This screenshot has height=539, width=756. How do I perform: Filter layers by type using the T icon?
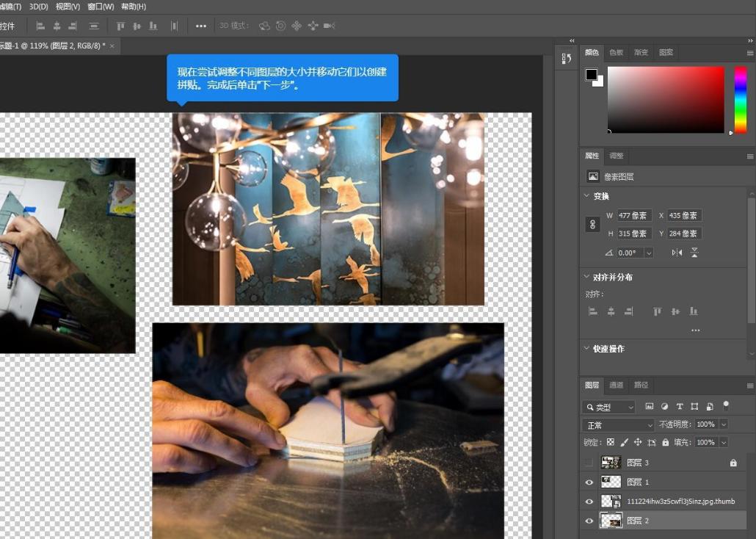tap(680, 407)
